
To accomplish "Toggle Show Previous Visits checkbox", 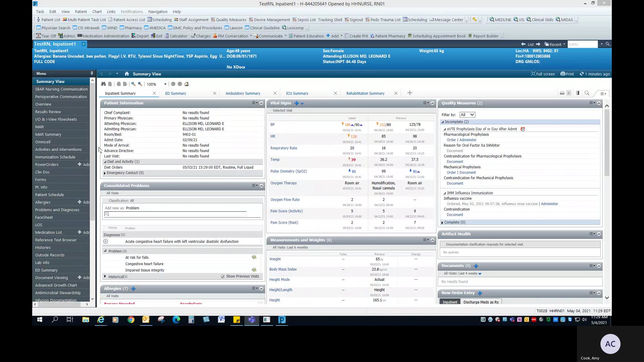I will click(223, 277).
